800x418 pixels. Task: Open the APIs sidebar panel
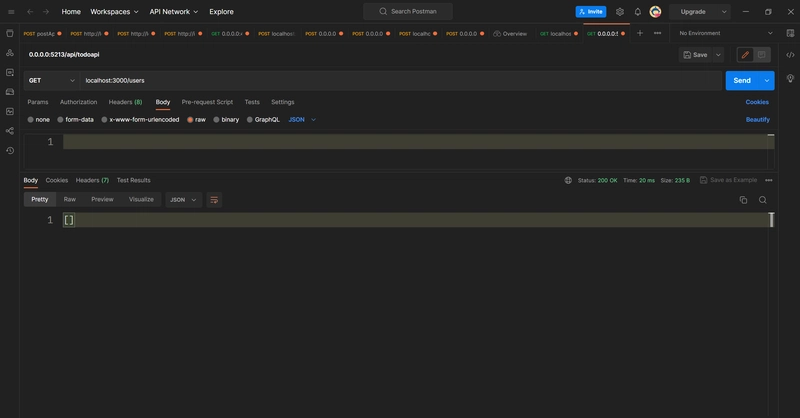pyautogui.click(x=10, y=53)
